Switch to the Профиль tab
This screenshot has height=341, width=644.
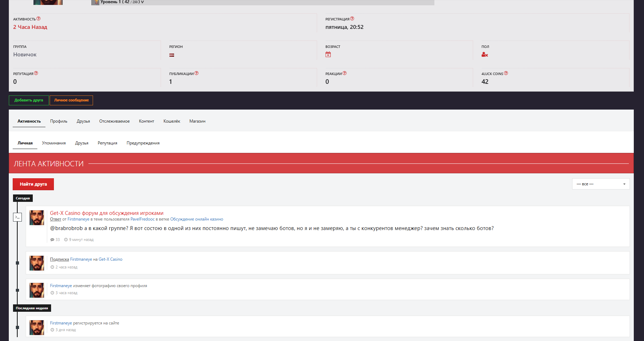coord(58,121)
